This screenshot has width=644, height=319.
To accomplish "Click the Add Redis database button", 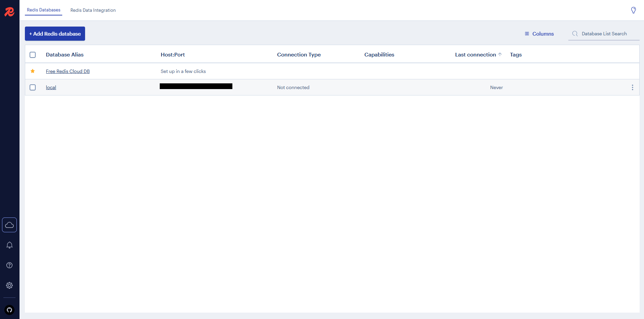I will [x=54, y=34].
